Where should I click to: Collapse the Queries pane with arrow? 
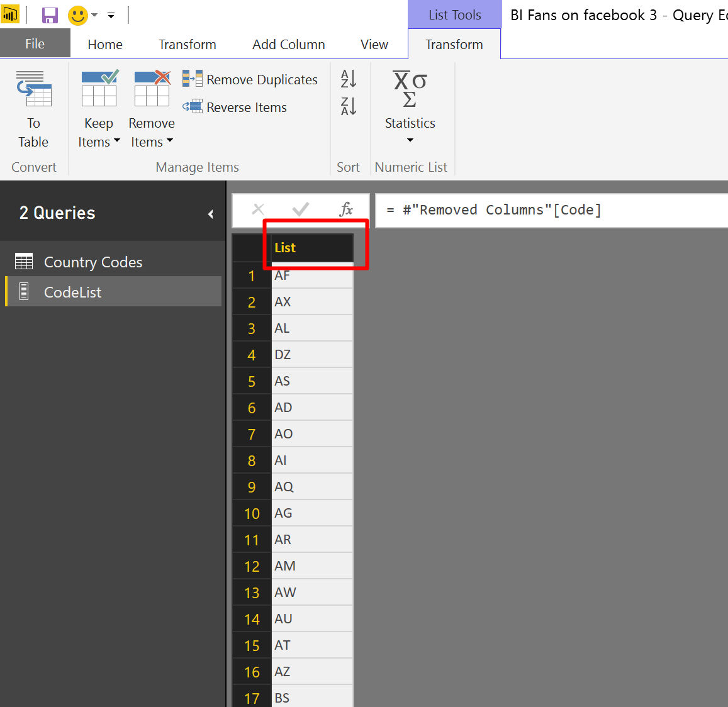tap(211, 214)
